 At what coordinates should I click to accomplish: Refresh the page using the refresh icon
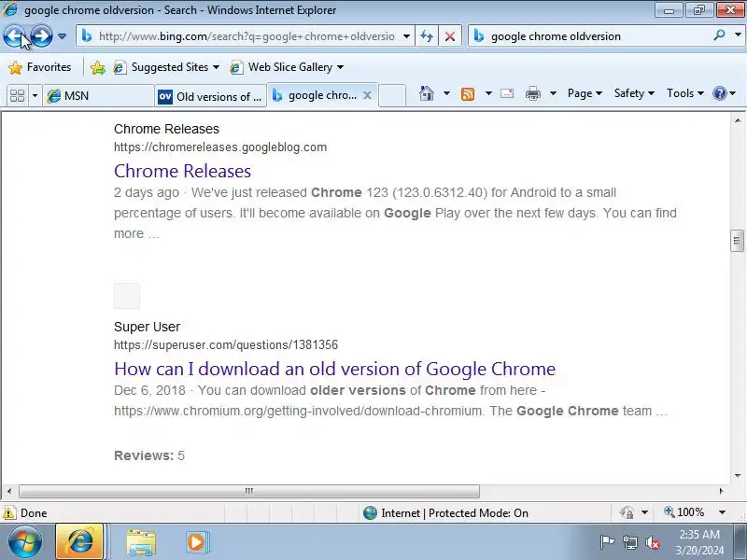[x=427, y=36]
